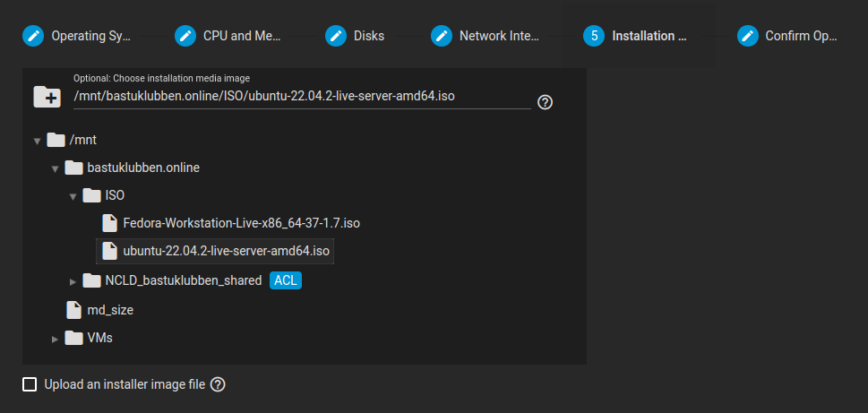Click the NCLD_bastuklubben_shared folder icon
Viewport: 868px width, 413px height.
91,280
